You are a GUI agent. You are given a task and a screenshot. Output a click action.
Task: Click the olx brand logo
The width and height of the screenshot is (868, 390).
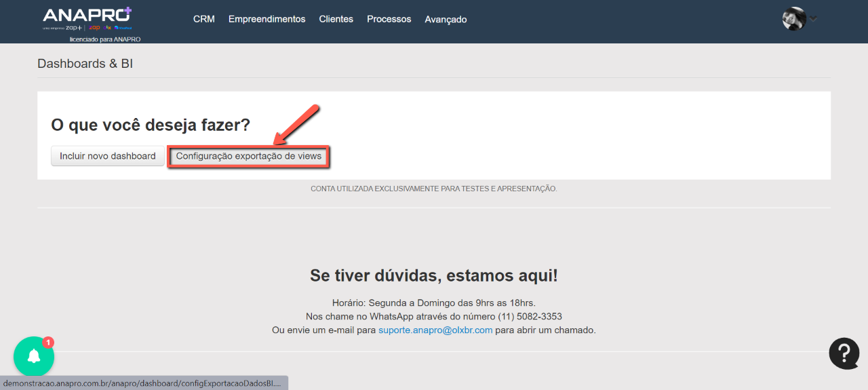click(108, 28)
